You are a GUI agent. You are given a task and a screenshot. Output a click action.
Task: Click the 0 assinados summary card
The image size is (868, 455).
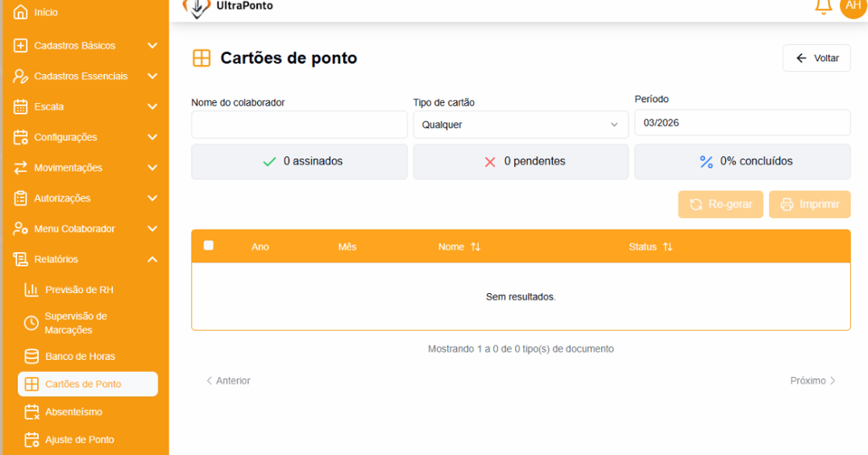(300, 161)
